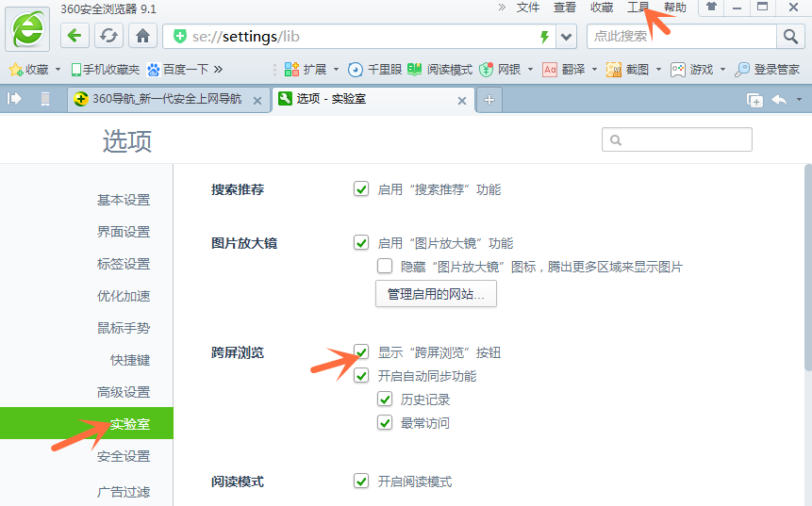The height and width of the screenshot is (506, 812).
Task: Open 安全设置 in the sidebar
Action: 124,456
